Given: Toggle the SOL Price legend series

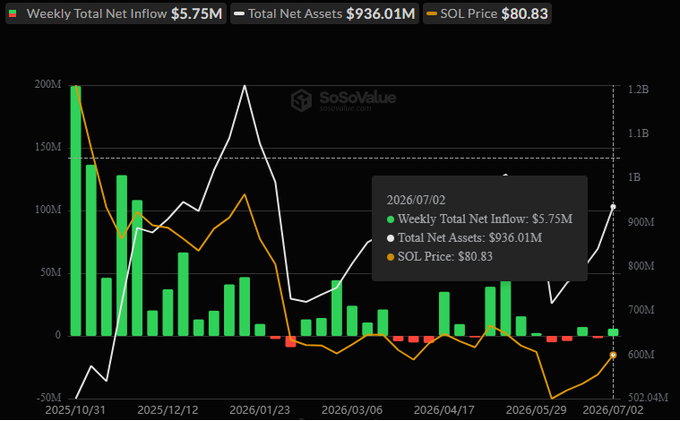Looking at the screenshot, I should pyautogui.click(x=487, y=13).
